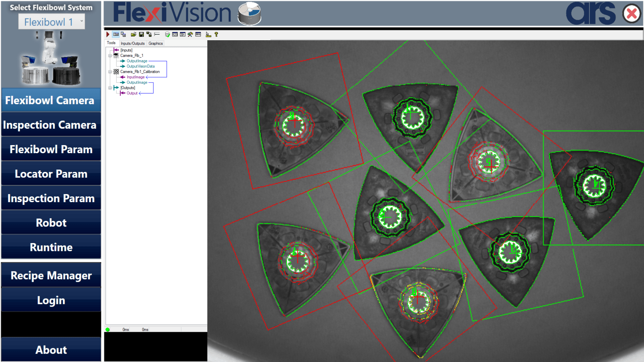Open the Robot settings panel
The height and width of the screenshot is (362, 644).
tap(51, 223)
